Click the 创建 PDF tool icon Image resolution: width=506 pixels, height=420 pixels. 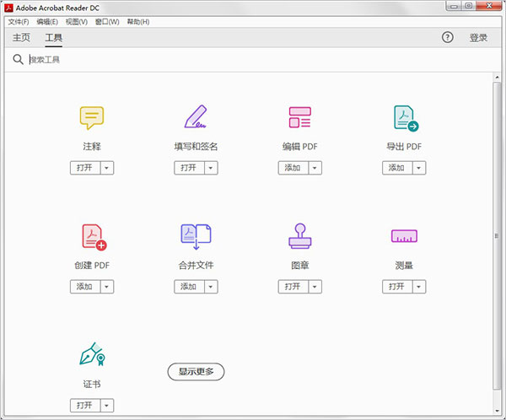(93, 236)
